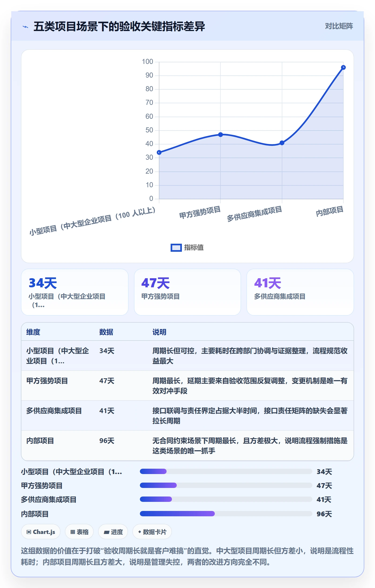Click the 甲方强势项目 label on the chart x-axis

200,212
